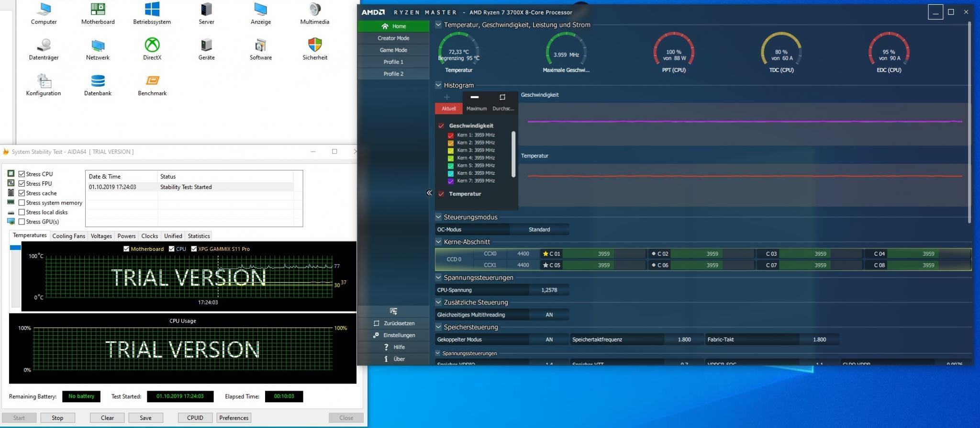
Task: Click the histogram core list scrollbar
Action: (513, 154)
